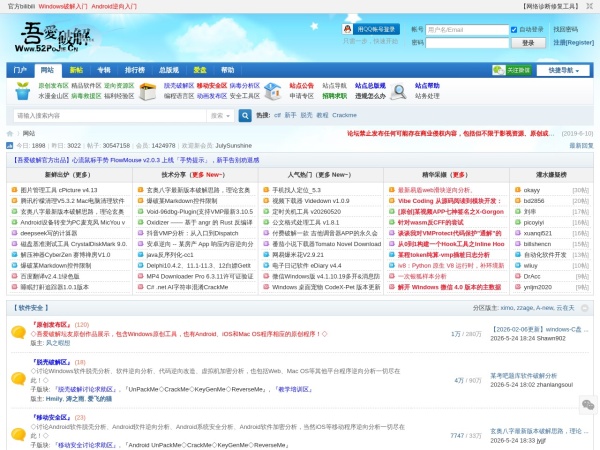Screen dimensions: 600x450
Task: Open the 新帖 nav tab
Action: coord(77,70)
